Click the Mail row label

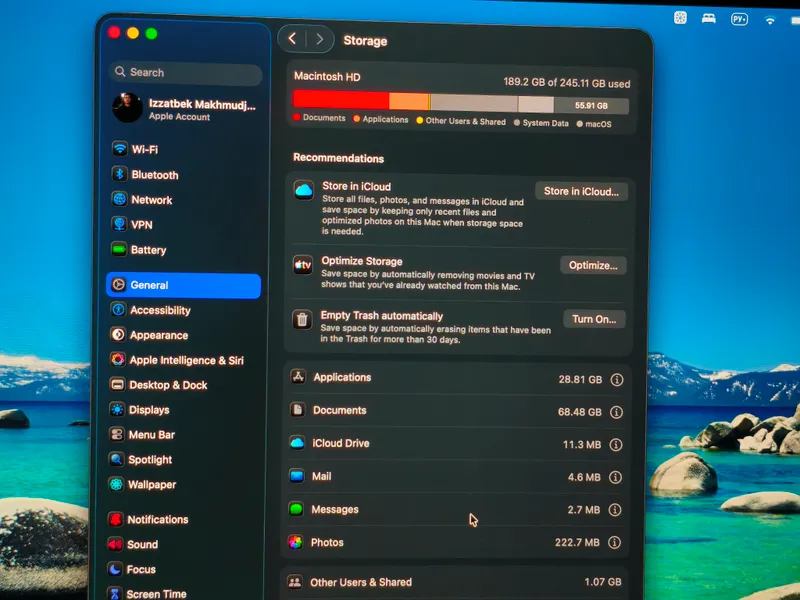[321, 476]
